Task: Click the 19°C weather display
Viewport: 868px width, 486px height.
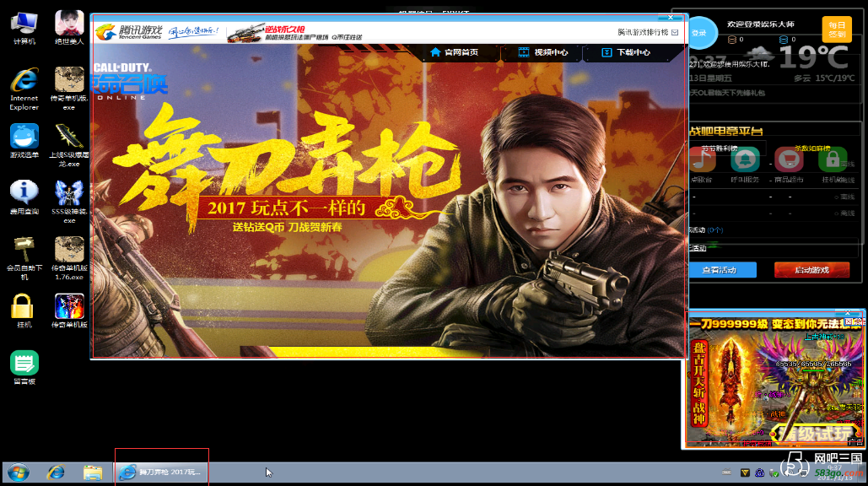Action: click(x=814, y=57)
